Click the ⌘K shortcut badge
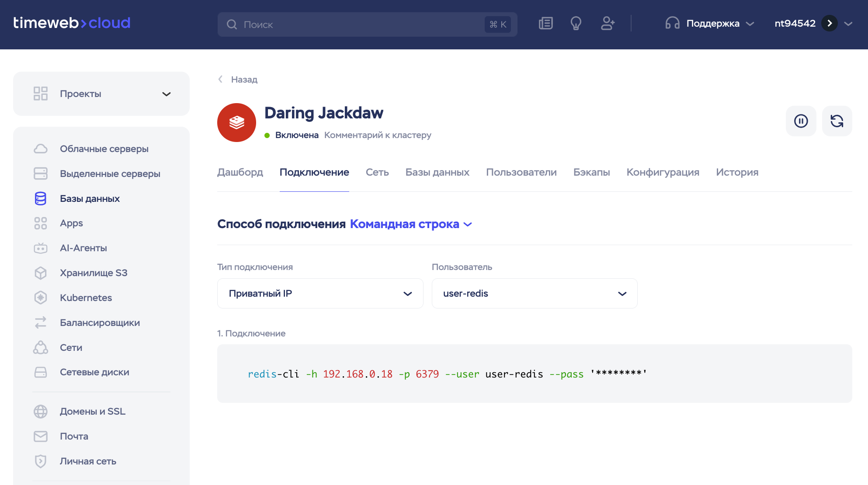This screenshot has width=868, height=485. [x=498, y=24]
